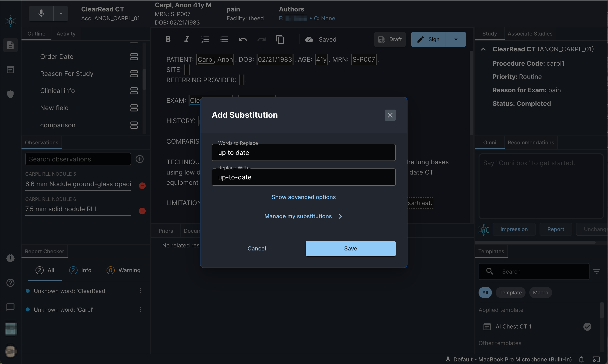This screenshot has height=364, width=608.
Task: Click the app logo in the sidebar
Action: (x=11, y=21)
